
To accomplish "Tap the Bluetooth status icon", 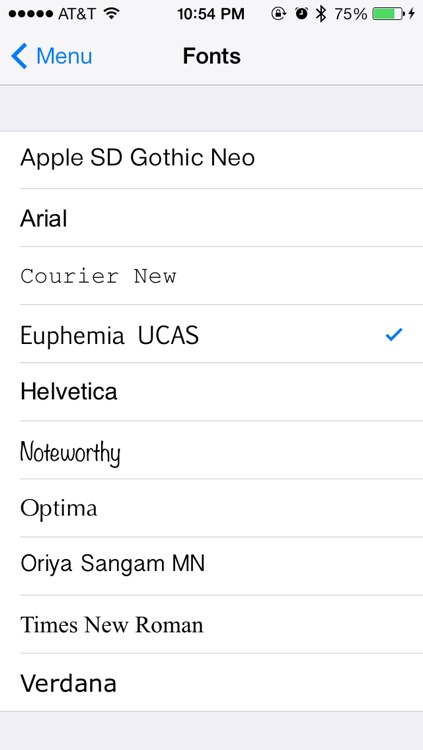I will pyautogui.click(x=321, y=14).
